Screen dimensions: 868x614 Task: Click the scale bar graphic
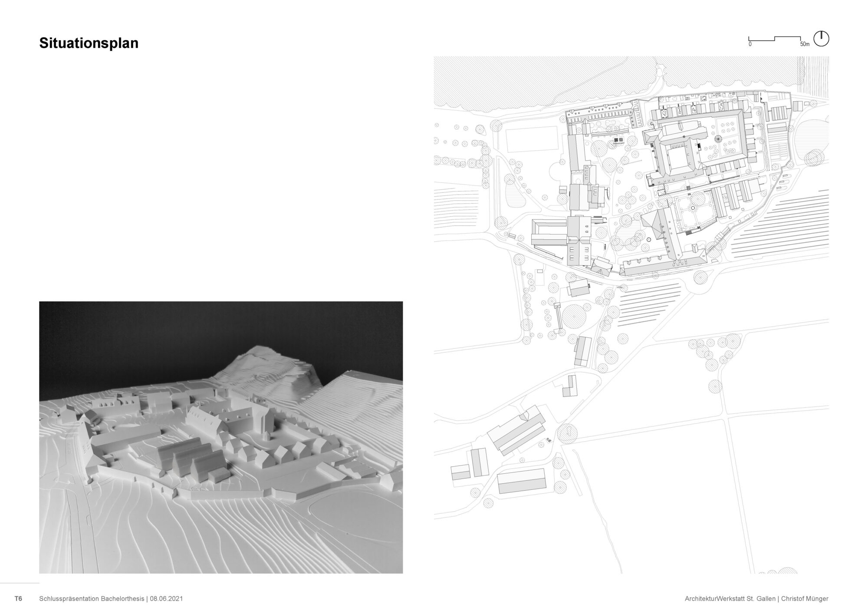(x=775, y=39)
